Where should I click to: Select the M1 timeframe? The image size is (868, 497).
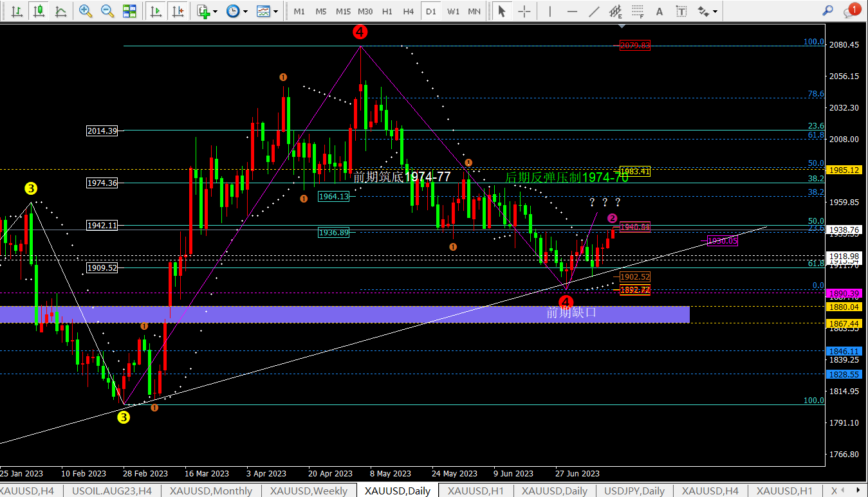(x=299, y=11)
